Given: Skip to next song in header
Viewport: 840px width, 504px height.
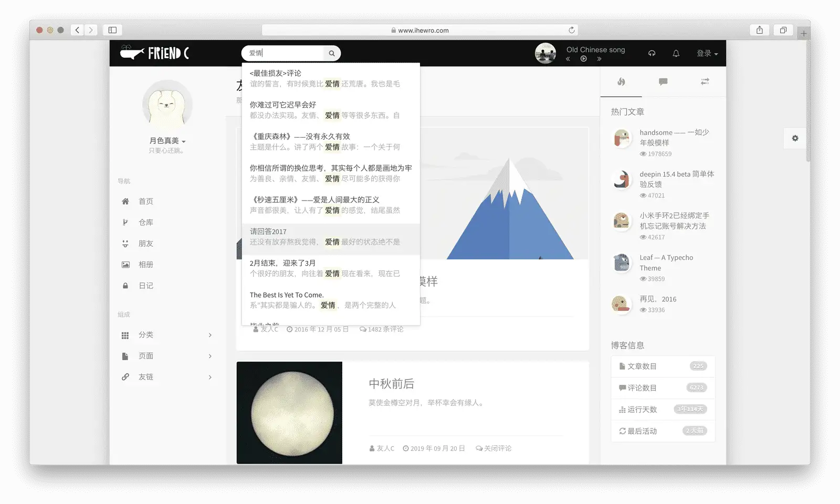Looking at the screenshot, I should (599, 59).
